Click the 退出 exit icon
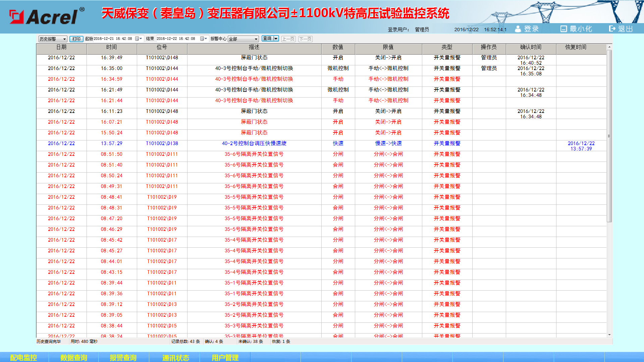 coord(612,29)
